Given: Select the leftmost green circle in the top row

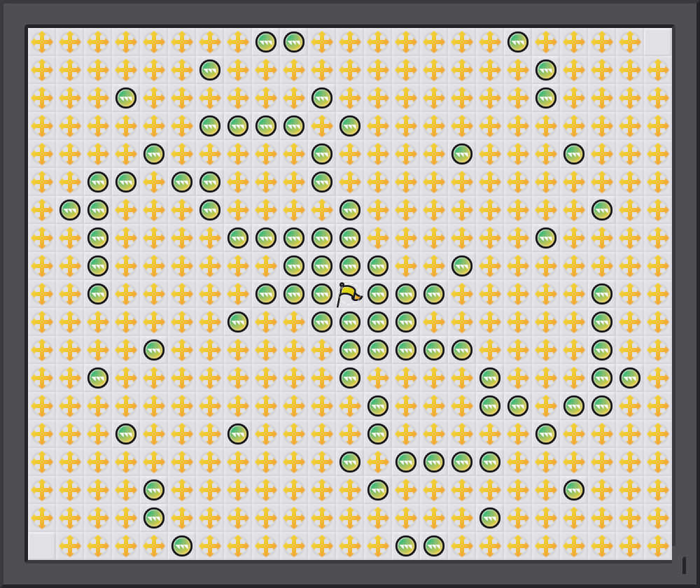Looking at the screenshot, I should point(266,42).
